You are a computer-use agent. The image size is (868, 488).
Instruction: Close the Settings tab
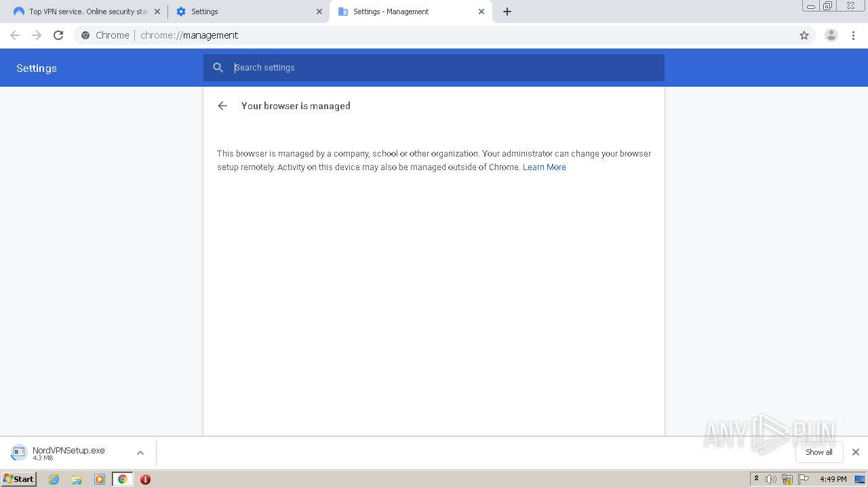point(319,12)
